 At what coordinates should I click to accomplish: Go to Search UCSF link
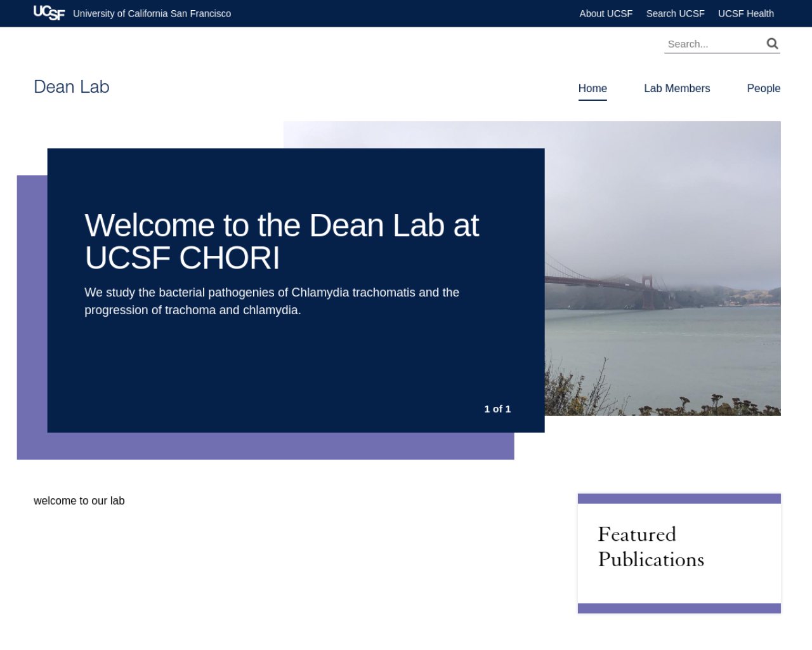675,13
